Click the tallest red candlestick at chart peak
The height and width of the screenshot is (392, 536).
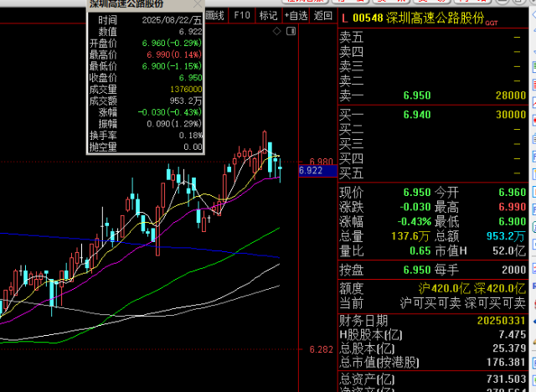pyautogui.click(x=265, y=141)
